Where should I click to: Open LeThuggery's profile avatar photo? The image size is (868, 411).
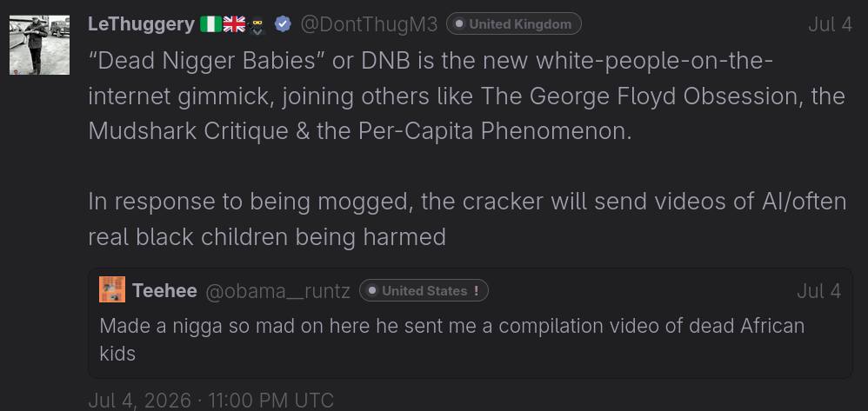(39, 45)
